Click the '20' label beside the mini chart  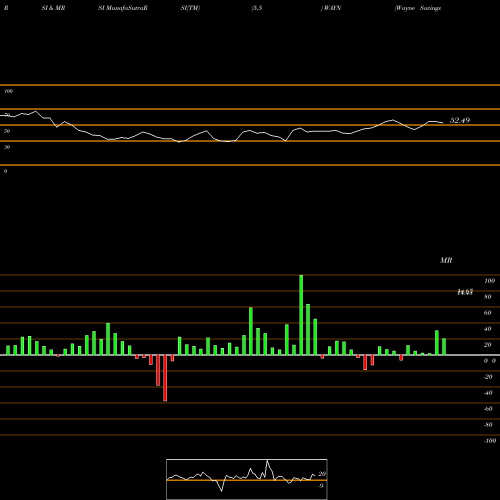[x=322, y=474]
